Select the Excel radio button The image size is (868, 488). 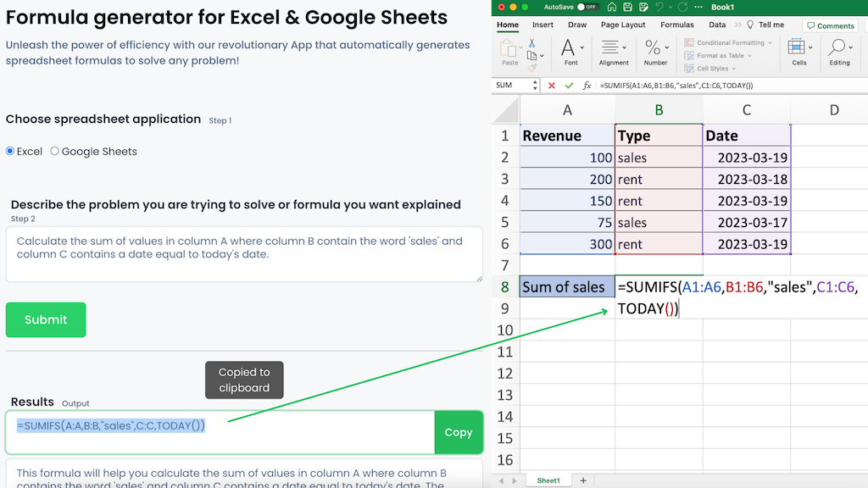pos(8,152)
